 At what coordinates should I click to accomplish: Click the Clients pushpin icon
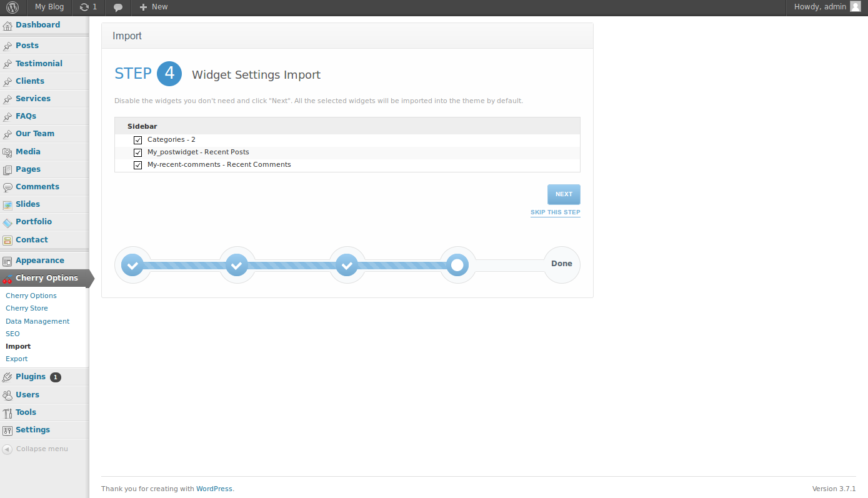coord(7,81)
